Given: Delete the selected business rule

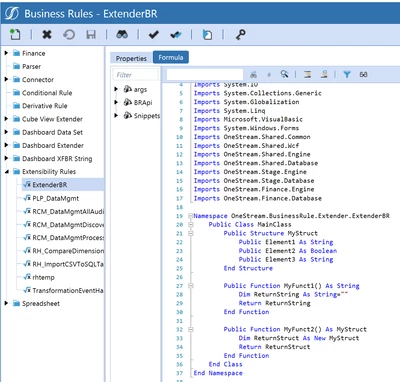Looking at the screenshot, I should (x=47, y=34).
